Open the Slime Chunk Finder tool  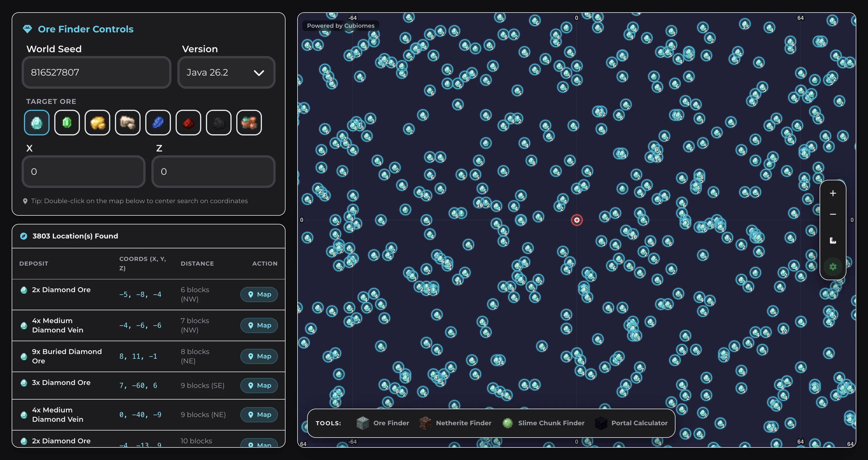pos(543,423)
